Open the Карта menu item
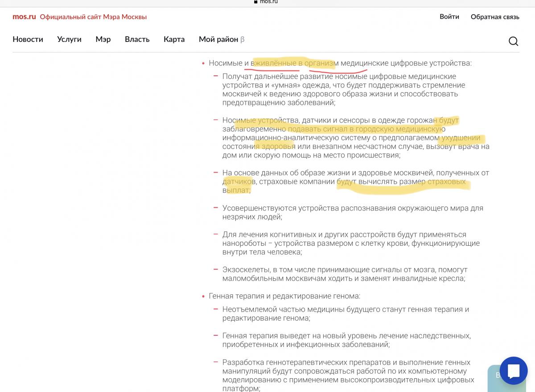 click(x=174, y=39)
